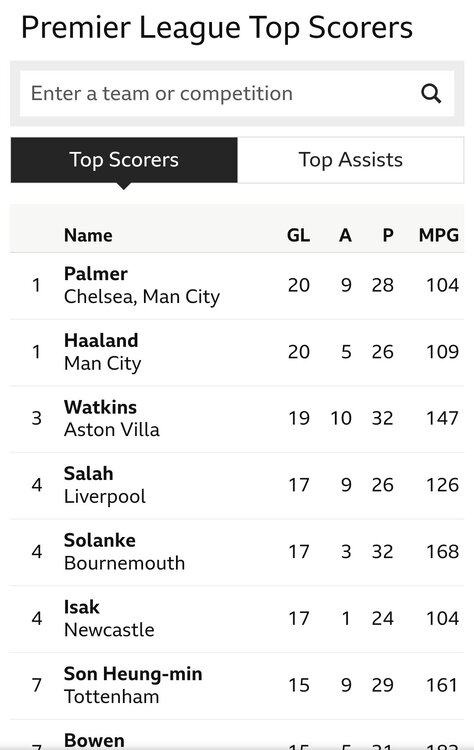Select the Top Scorers tab
Viewport: 474px width, 750px height.
pos(124,160)
